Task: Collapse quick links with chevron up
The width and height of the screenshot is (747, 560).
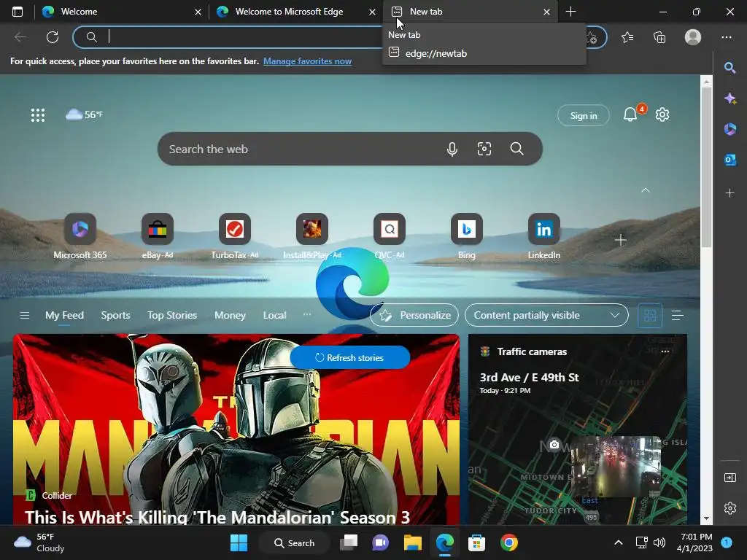Action: point(646,190)
